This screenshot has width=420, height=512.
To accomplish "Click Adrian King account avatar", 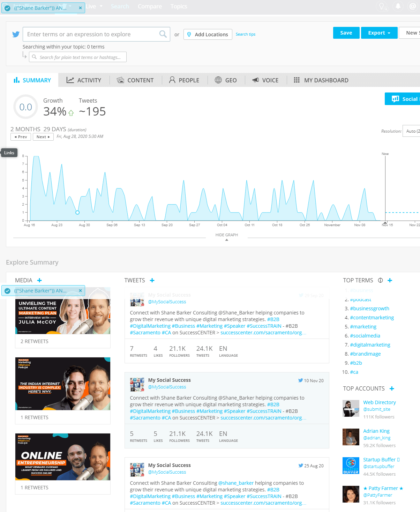I will (x=351, y=437).
